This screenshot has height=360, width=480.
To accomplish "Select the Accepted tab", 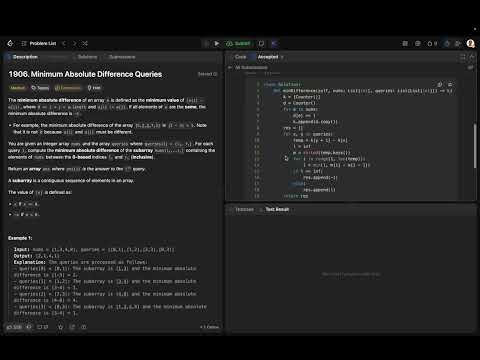I will click(268, 57).
